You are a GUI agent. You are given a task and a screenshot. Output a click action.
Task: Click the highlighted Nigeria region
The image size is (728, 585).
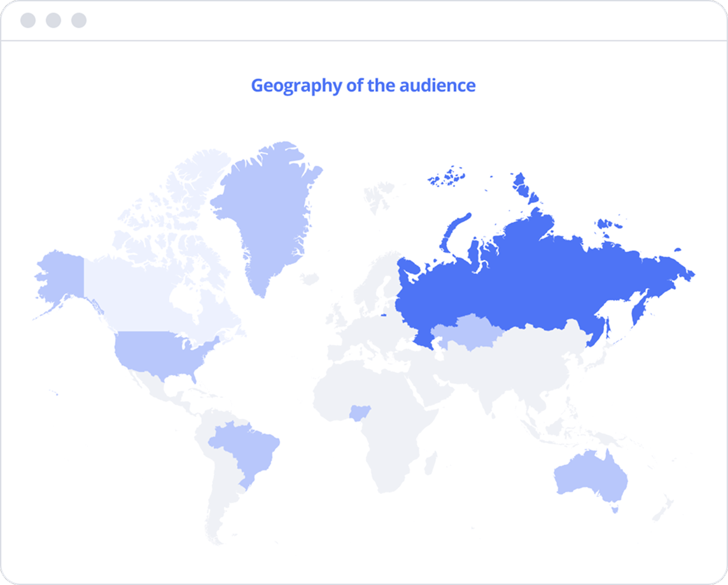(x=358, y=415)
